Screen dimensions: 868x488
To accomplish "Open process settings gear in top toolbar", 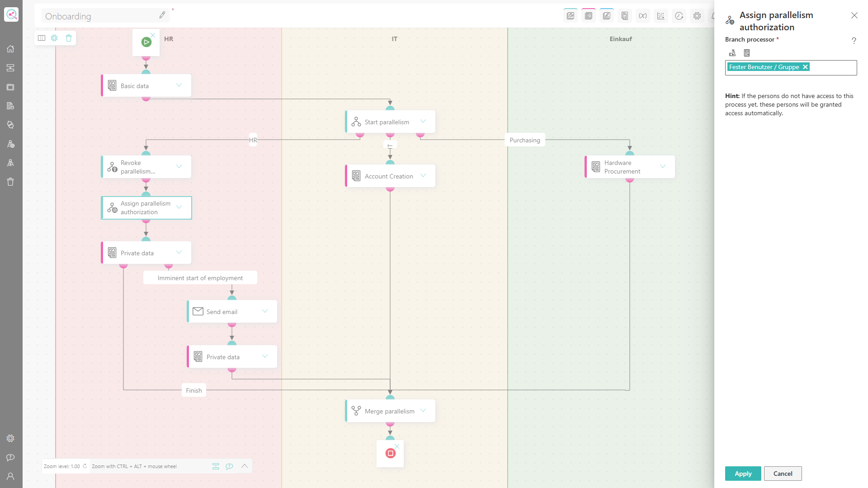I will click(x=697, y=16).
